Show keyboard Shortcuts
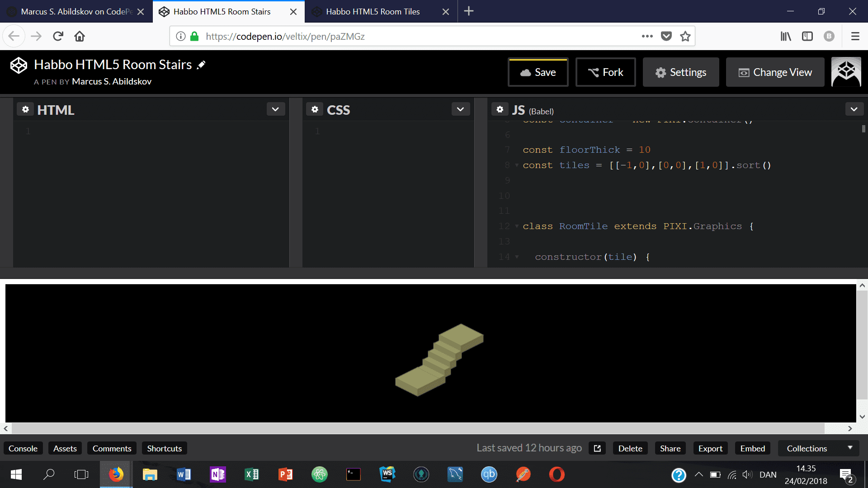This screenshot has height=488, width=868. [x=165, y=448]
